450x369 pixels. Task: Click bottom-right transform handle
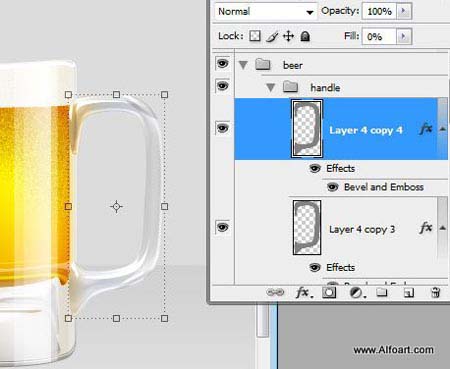164,319
